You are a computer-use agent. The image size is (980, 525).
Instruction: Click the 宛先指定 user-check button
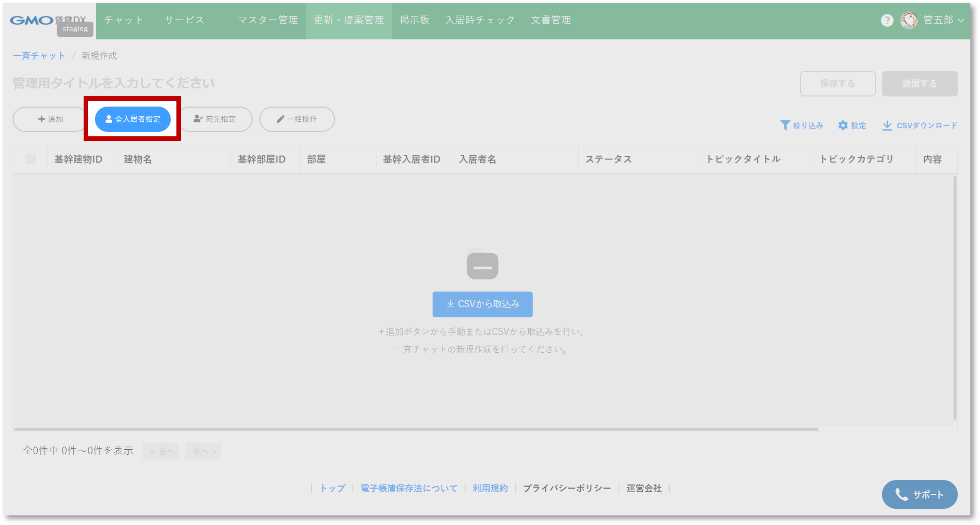tap(215, 120)
